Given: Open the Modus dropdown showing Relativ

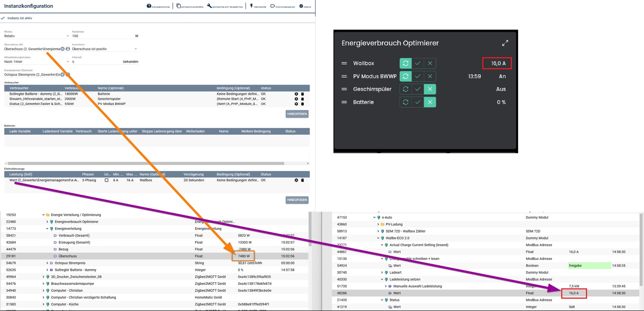Looking at the screenshot, I should 37,36.
